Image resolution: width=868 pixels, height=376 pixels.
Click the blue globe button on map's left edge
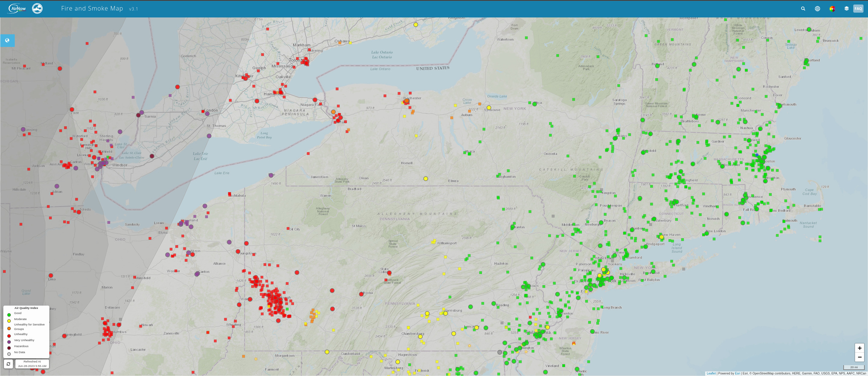click(8, 40)
